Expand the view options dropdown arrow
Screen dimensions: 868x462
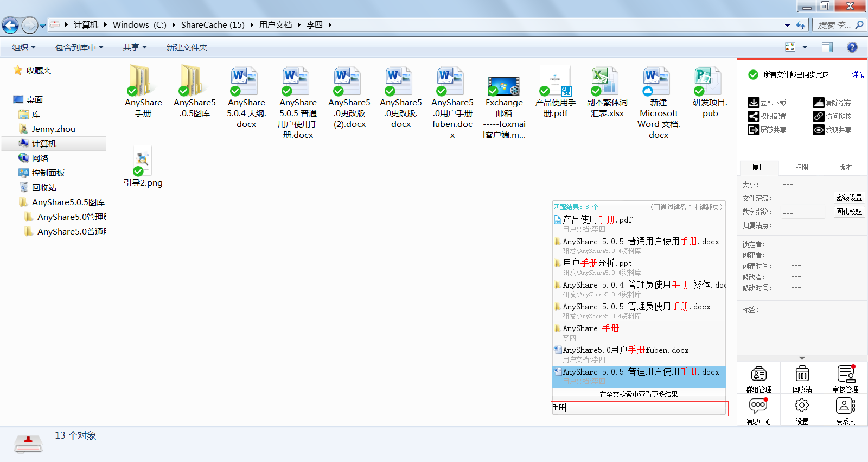click(x=805, y=47)
